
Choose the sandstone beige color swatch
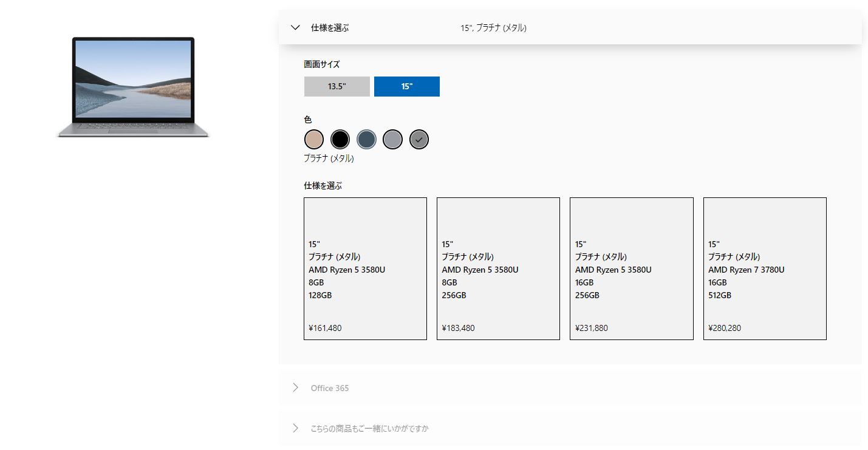(x=314, y=139)
